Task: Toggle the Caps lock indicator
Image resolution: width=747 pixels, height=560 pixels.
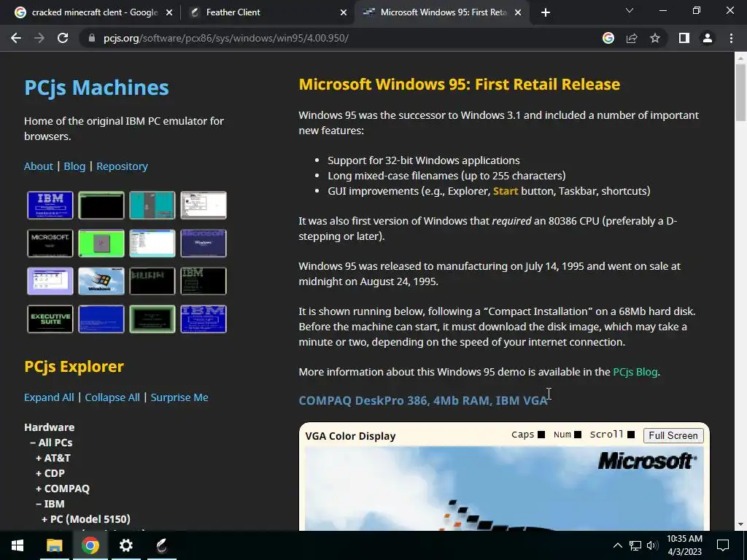Action: pyautogui.click(x=541, y=435)
